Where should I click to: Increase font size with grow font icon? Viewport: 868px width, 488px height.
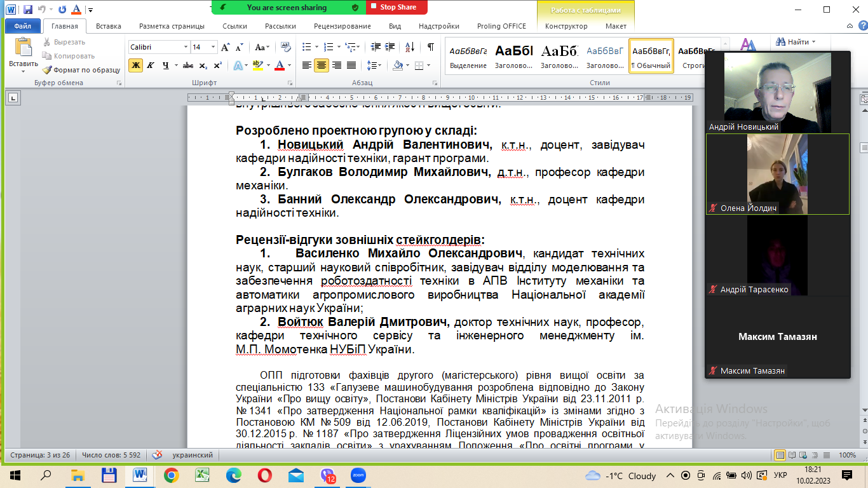pyautogui.click(x=226, y=47)
